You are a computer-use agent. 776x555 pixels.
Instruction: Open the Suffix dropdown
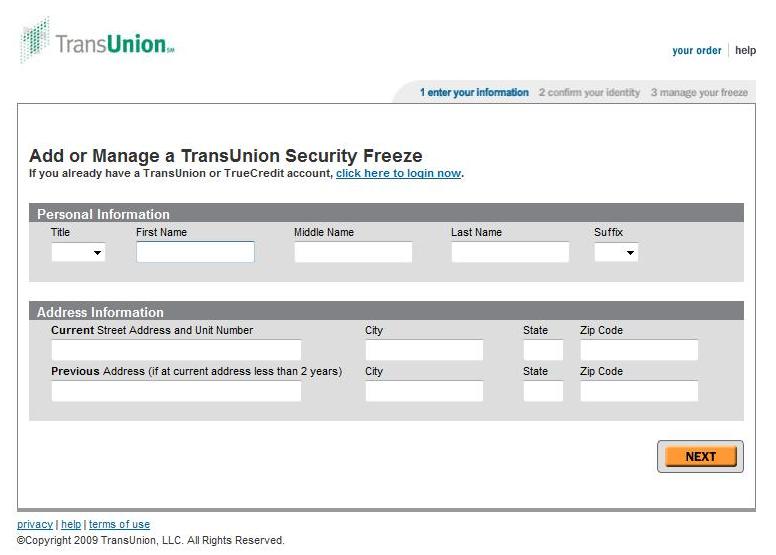coord(616,252)
